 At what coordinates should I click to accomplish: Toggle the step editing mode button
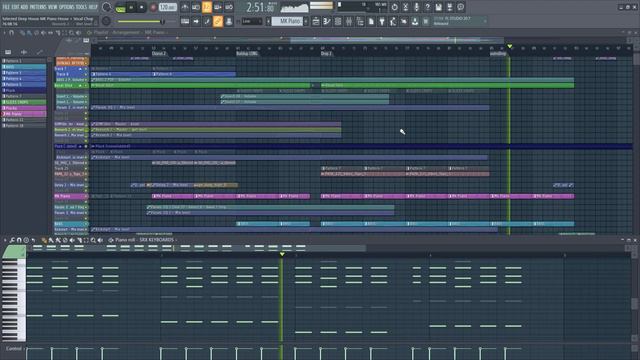(x=207, y=21)
